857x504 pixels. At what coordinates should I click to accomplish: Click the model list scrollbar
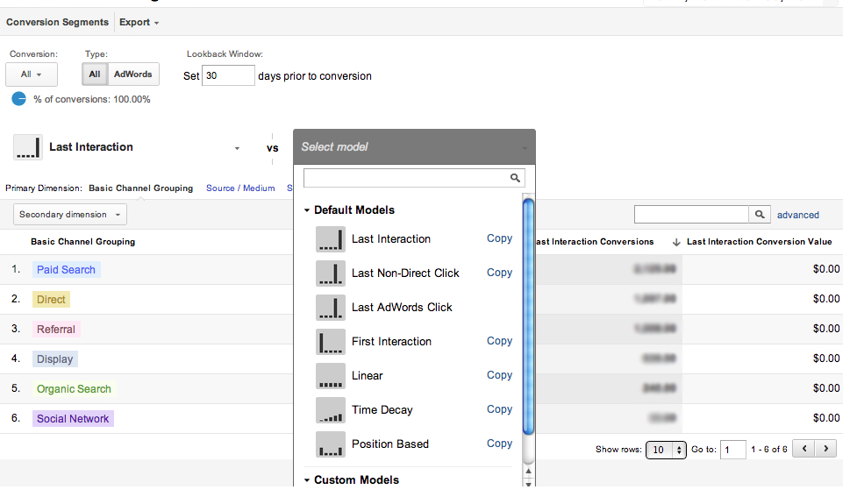528,316
